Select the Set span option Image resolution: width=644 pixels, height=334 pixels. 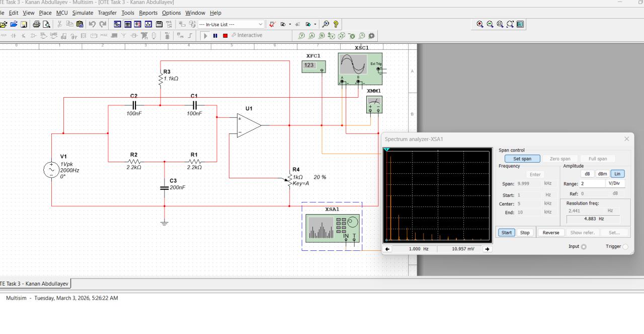click(522, 159)
